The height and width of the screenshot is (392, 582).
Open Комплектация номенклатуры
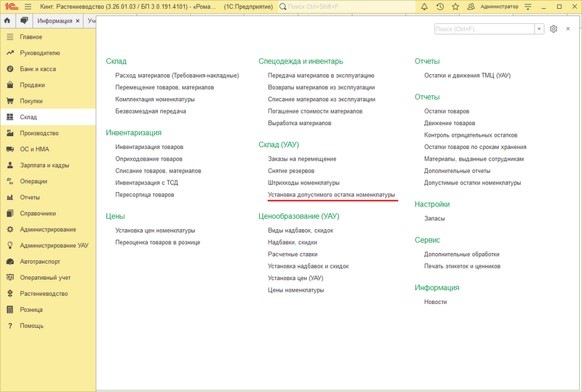155,99
